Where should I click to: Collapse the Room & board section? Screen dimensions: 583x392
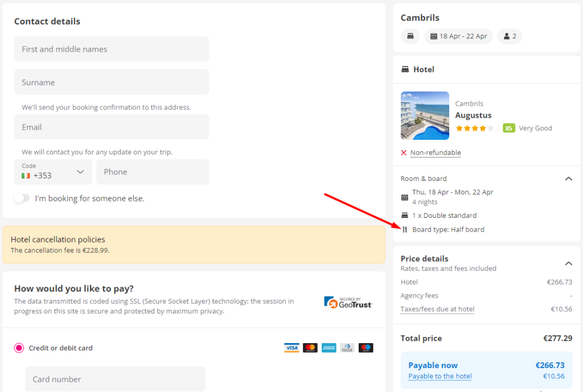[568, 179]
